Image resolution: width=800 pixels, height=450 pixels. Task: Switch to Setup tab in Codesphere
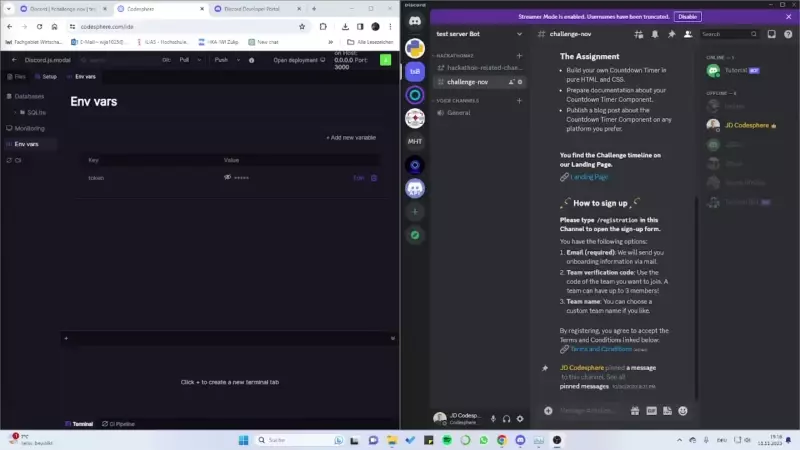point(46,77)
